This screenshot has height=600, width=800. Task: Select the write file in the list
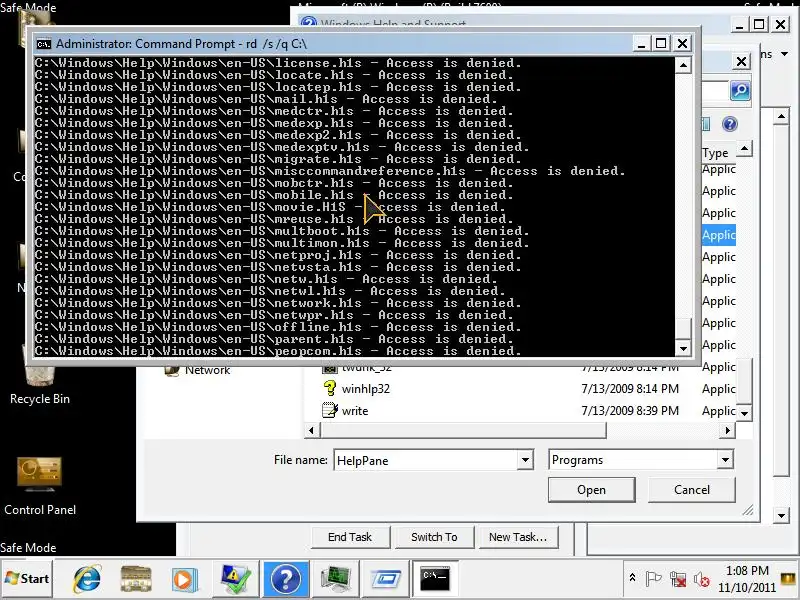355,411
